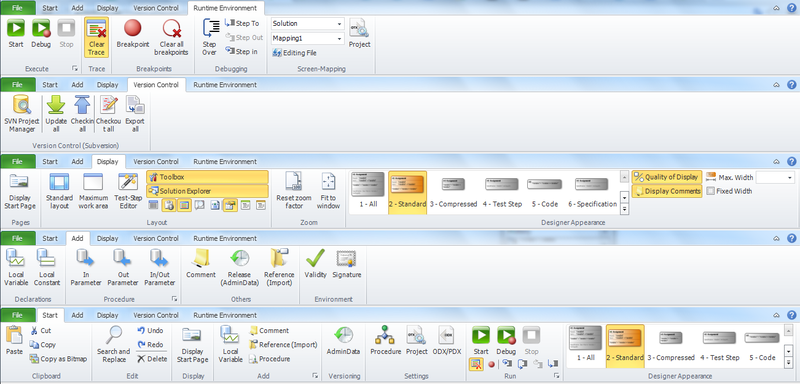800x384 pixels.
Task: Click Reset zoom factor
Action: (x=294, y=191)
